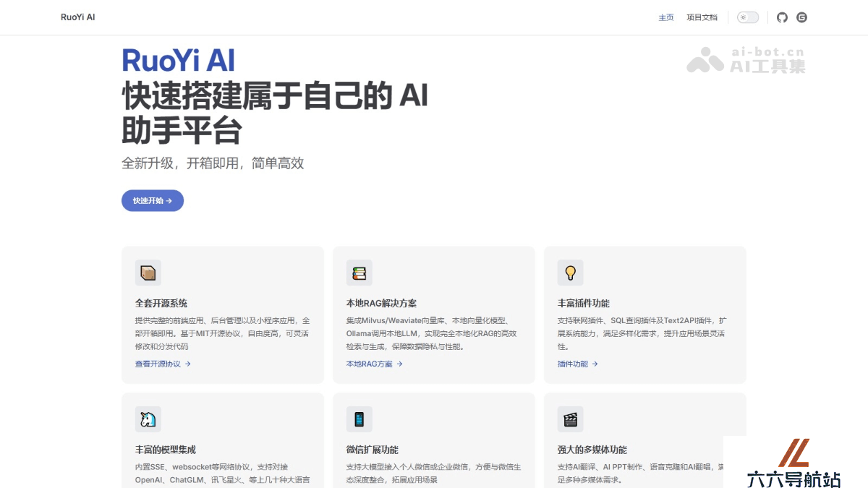Select the 微信扩展功能 card title

(373, 449)
